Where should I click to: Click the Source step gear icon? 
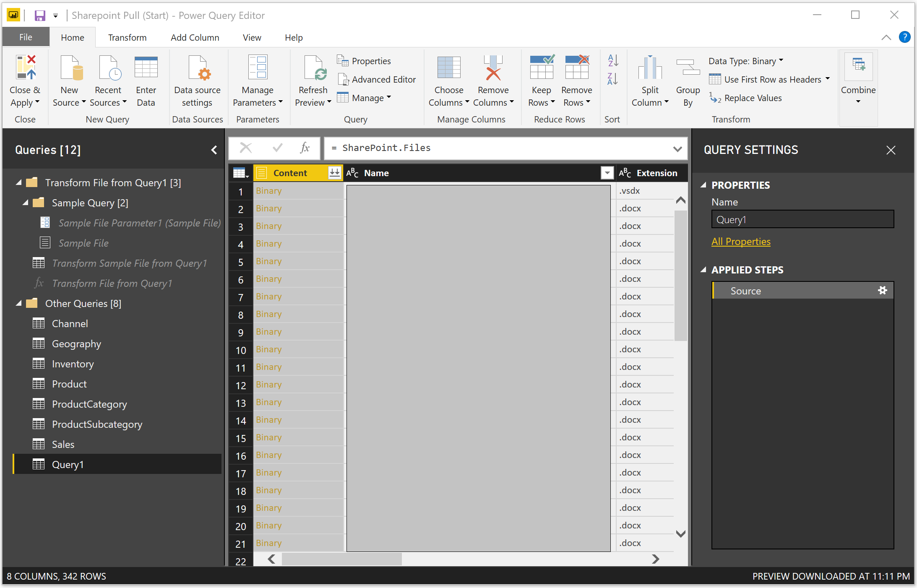tap(883, 290)
